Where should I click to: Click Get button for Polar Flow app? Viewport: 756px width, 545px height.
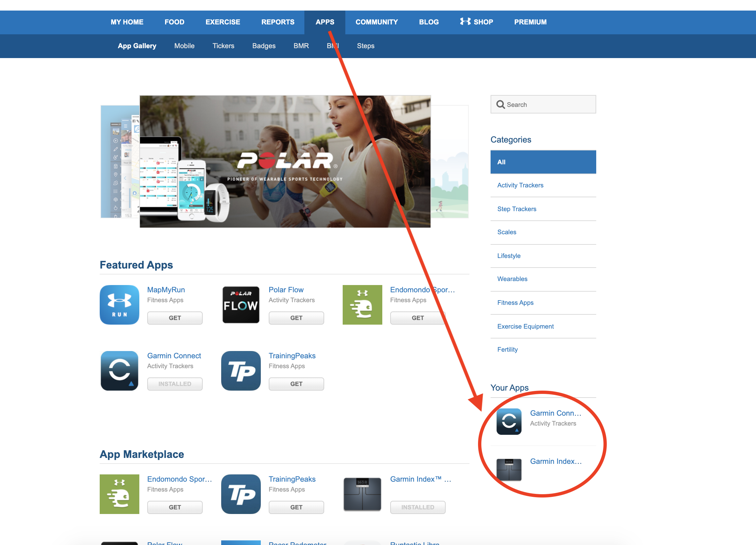click(296, 318)
